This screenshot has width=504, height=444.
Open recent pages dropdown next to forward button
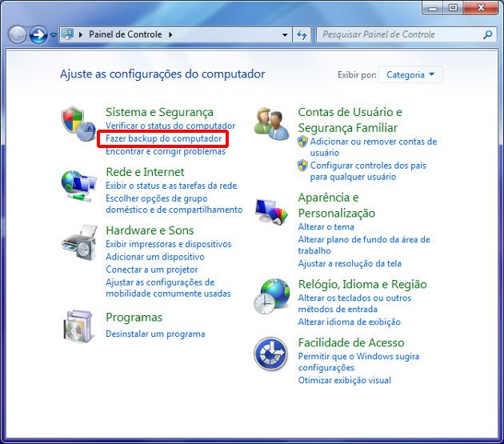(54, 34)
